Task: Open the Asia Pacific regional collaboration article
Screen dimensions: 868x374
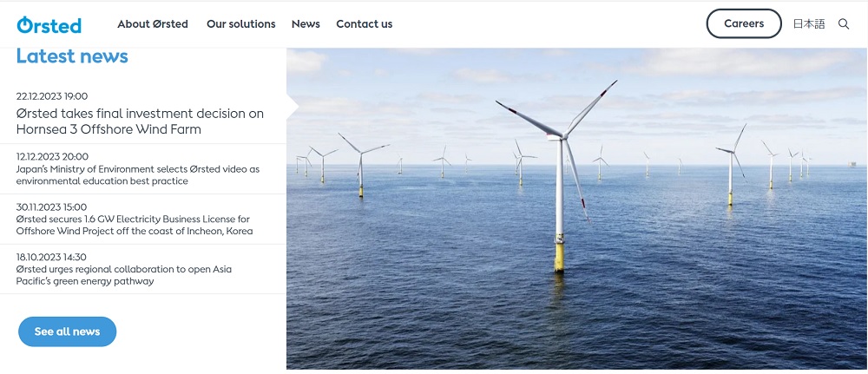Action: coord(123,275)
